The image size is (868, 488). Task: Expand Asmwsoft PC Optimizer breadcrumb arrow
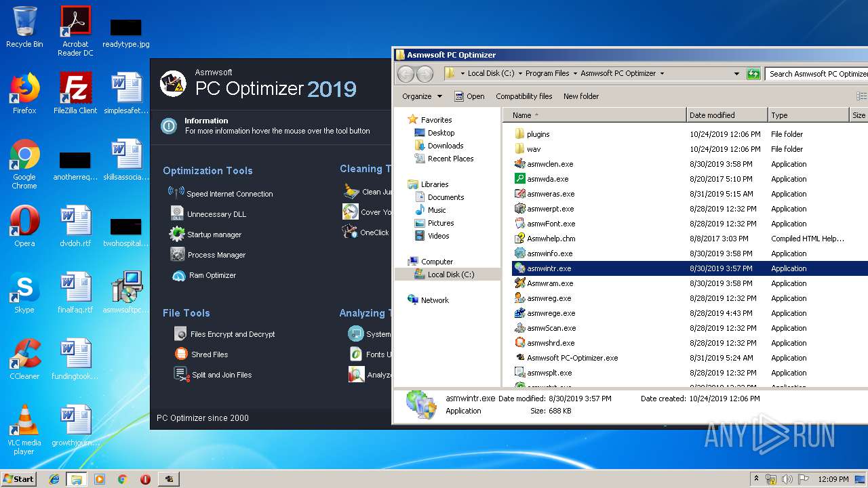662,73
